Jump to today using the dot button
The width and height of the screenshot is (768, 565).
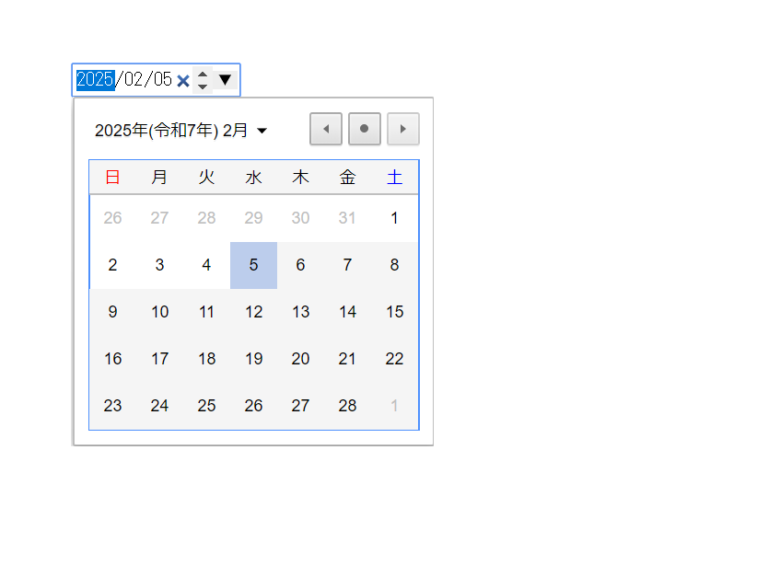(x=364, y=129)
